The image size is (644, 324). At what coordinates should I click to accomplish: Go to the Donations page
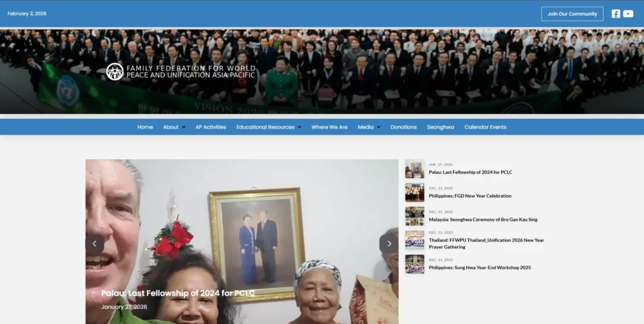(403, 127)
